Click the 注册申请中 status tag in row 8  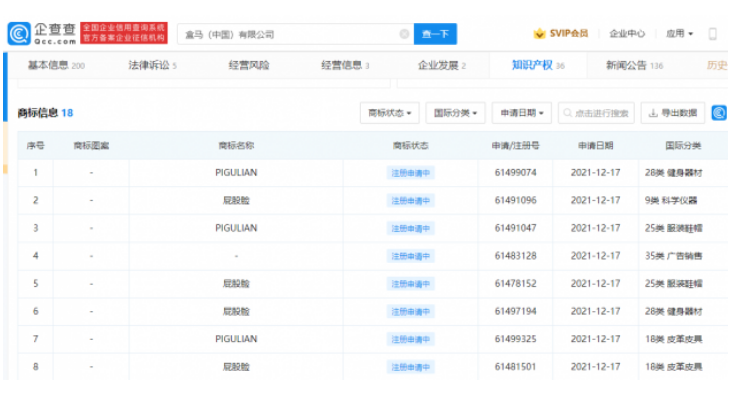click(410, 367)
